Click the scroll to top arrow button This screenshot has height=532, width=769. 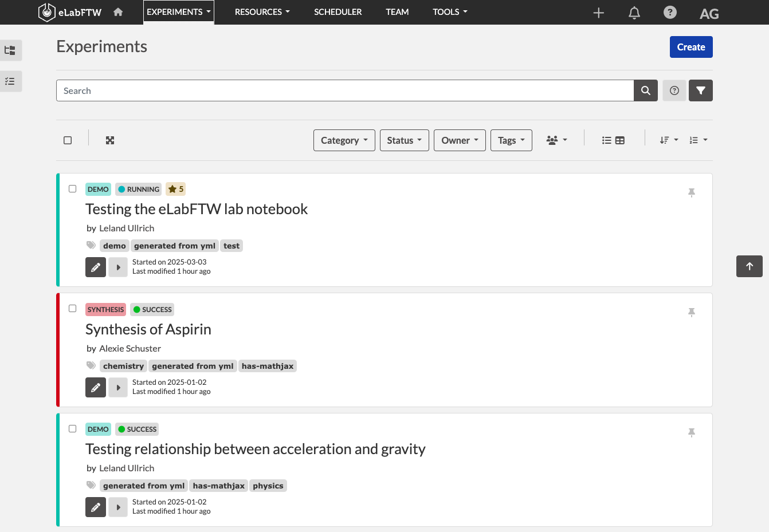(x=750, y=266)
